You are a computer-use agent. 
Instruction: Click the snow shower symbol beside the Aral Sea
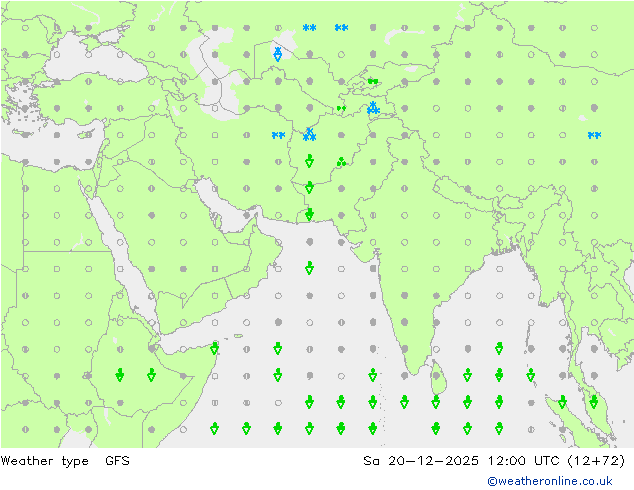(x=278, y=54)
